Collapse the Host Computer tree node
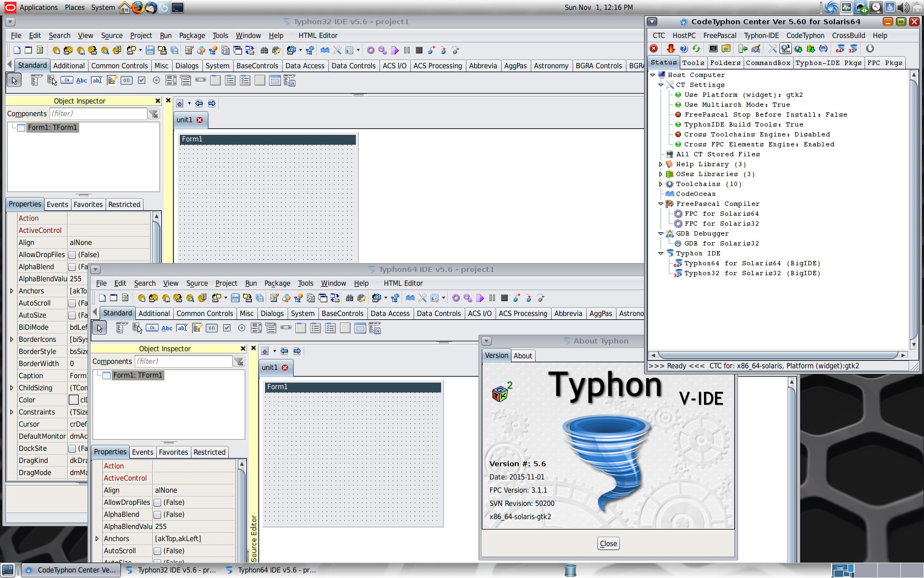Viewport: 924px width, 578px height. (x=653, y=75)
